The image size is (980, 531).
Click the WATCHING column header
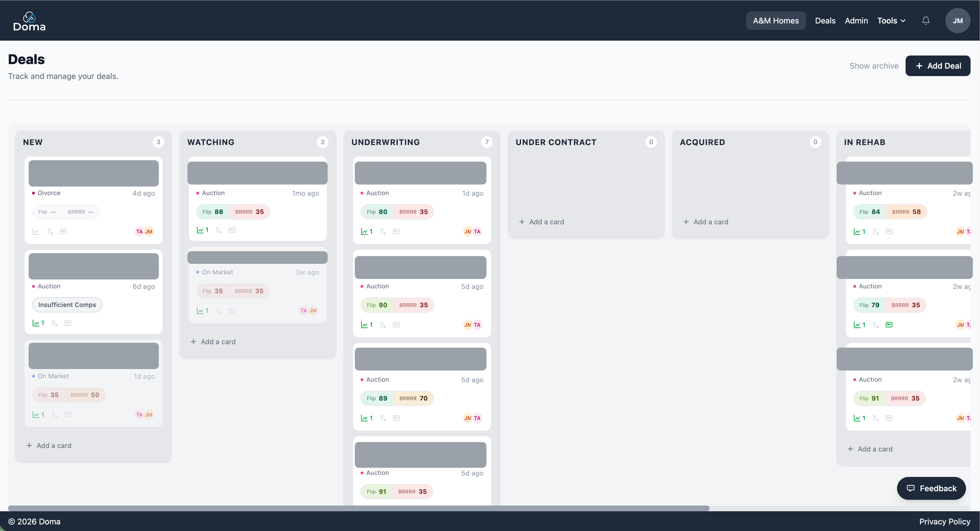click(x=210, y=142)
